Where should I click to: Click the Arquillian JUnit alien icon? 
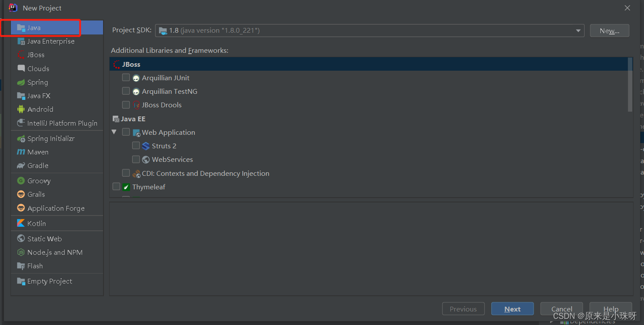coord(136,78)
